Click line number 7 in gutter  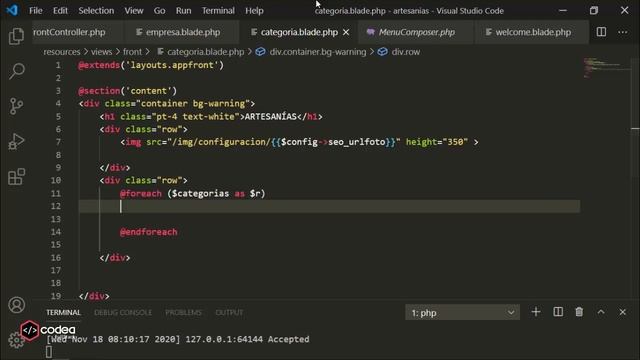tap(58, 142)
